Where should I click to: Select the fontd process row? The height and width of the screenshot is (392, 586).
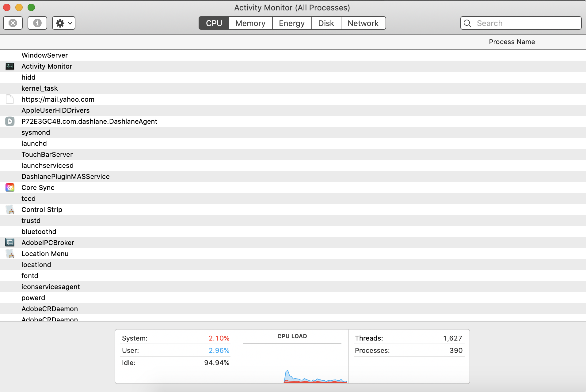(293, 276)
